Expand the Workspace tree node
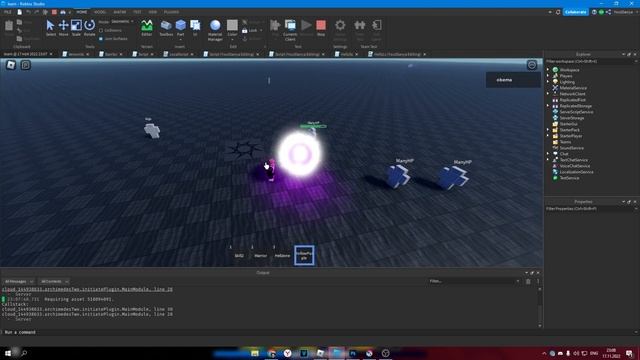This screenshot has width=640, height=360. [x=548, y=70]
